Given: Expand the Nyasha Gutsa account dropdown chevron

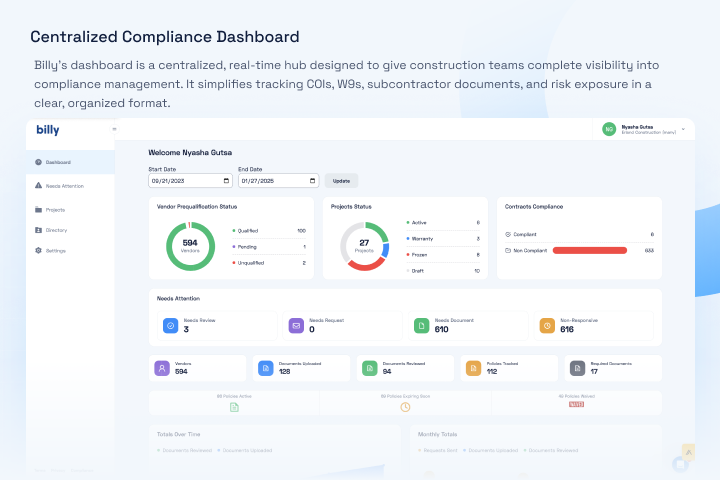Looking at the screenshot, I should click(x=683, y=130).
